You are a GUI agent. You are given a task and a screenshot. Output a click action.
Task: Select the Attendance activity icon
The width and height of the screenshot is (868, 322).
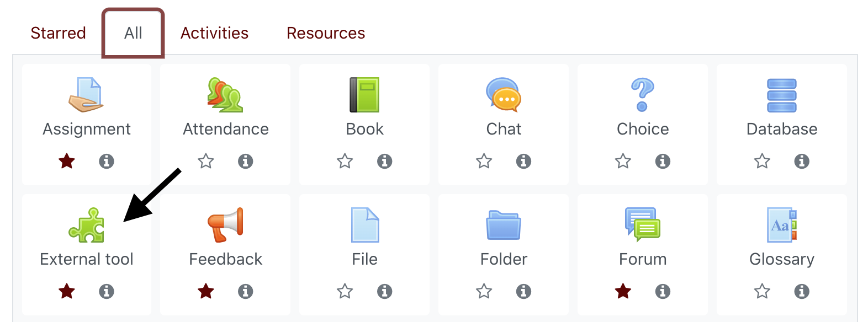[x=225, y=95]
